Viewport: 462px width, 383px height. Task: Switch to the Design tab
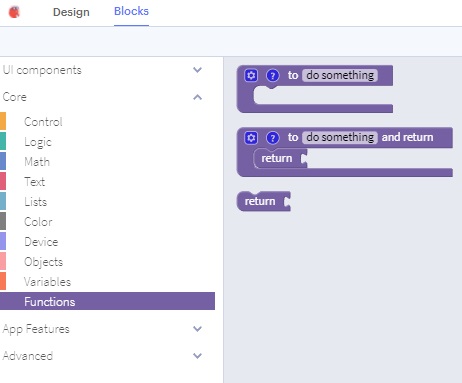click(71, 12)
